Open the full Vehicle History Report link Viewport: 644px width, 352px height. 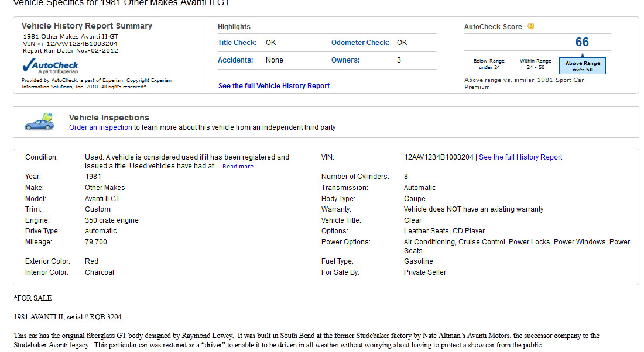pos(273,86)
